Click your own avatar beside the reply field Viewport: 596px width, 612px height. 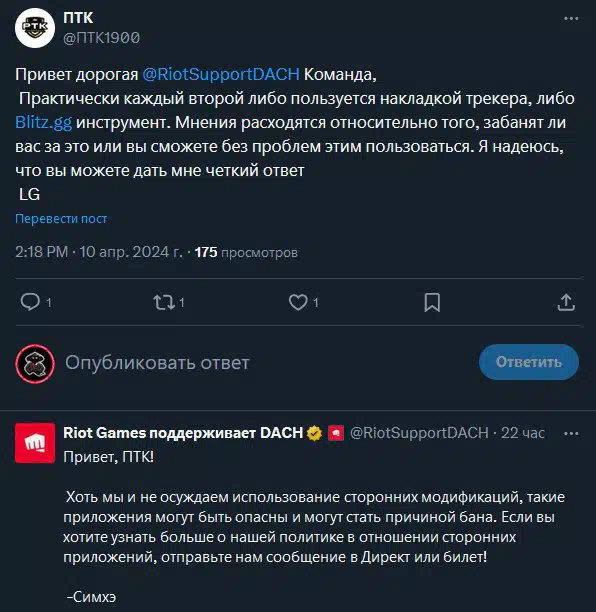point(35,363)
